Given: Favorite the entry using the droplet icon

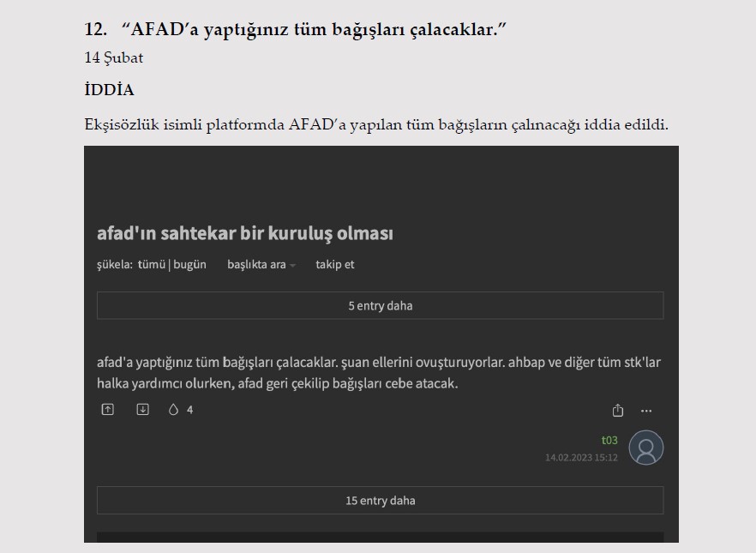Looking at the screenshot, I should point(174,410).
